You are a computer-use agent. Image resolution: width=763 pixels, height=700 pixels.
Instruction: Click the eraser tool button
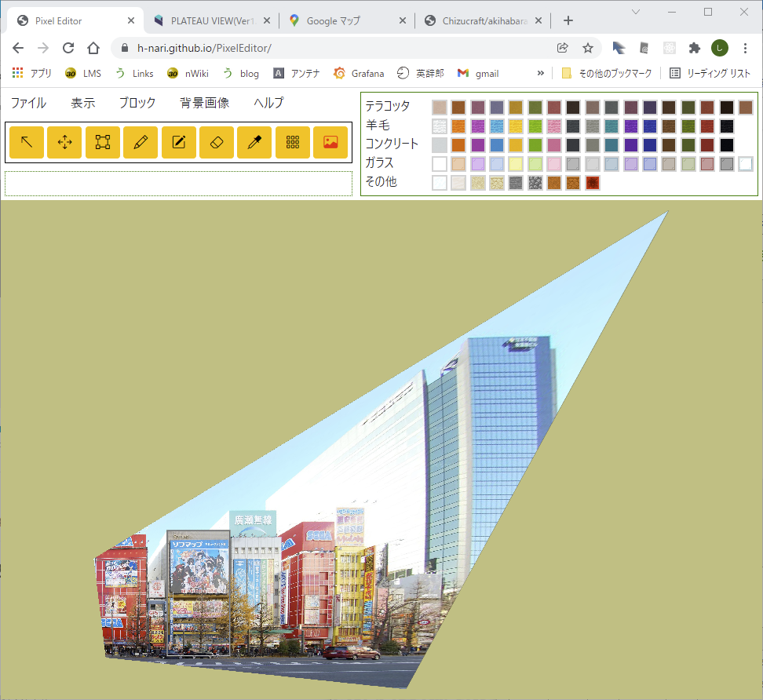217,142
